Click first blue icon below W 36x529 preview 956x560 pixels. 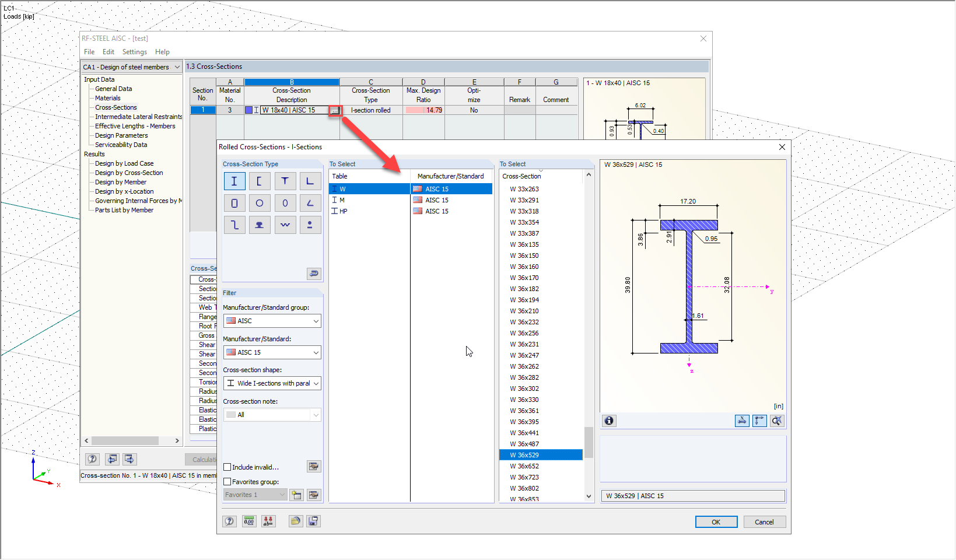tap(742, 421)
